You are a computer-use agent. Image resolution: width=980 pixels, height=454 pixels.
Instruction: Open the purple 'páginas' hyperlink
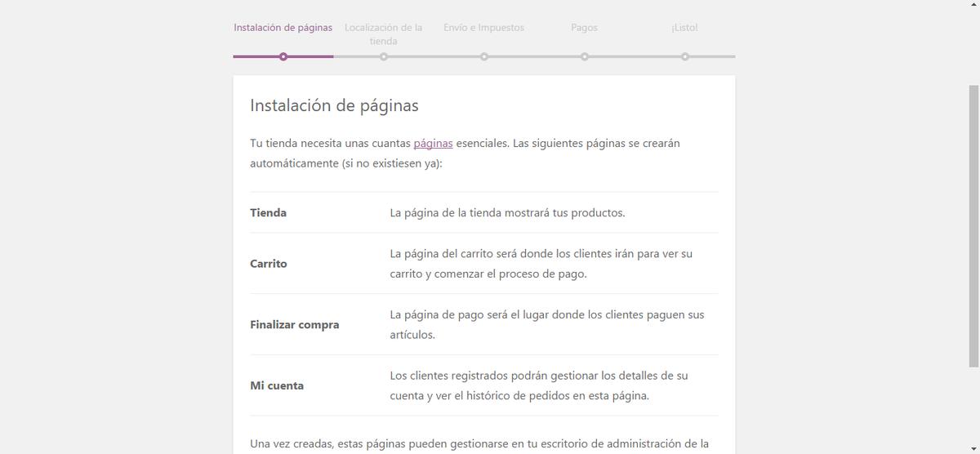(x=433, y=144)
